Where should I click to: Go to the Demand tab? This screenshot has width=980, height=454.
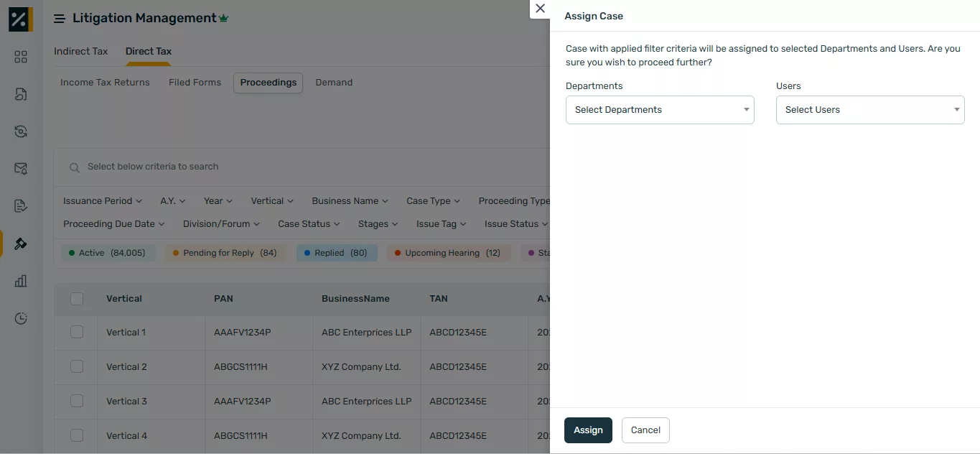coord(334,83)
